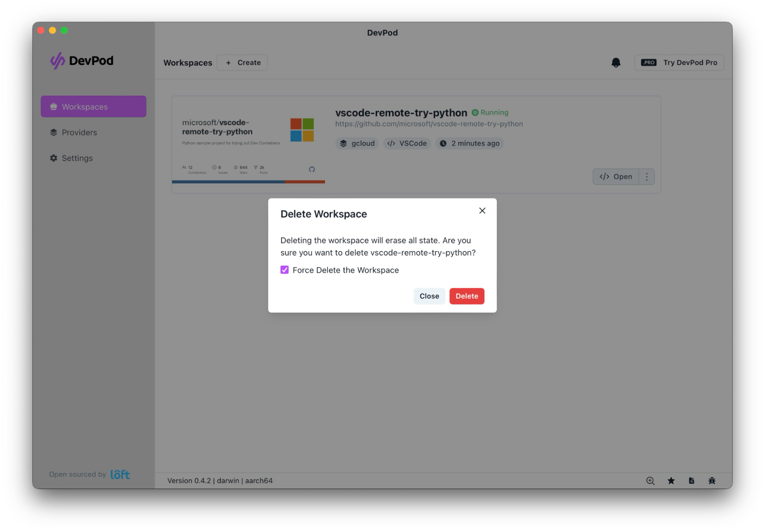Click the star icon in status bar
The image size is (765, 532).
coord(671,481)
